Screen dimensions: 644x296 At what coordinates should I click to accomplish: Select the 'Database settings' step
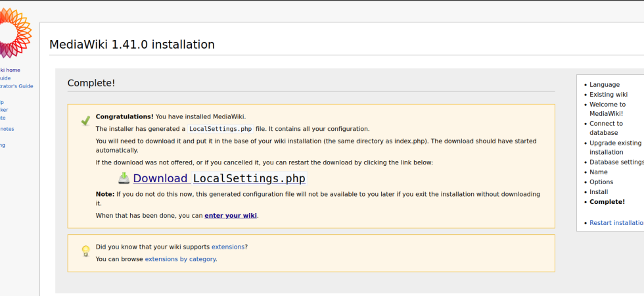[x=616, y=162]
